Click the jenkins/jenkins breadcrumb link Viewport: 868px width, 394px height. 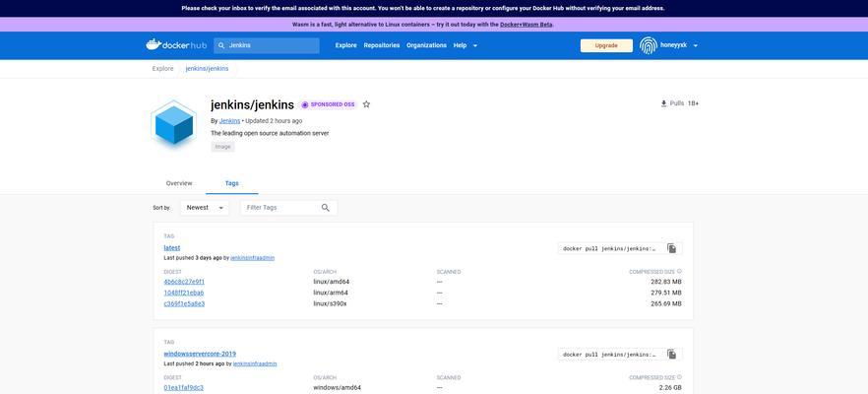click(x=207, y=69)
